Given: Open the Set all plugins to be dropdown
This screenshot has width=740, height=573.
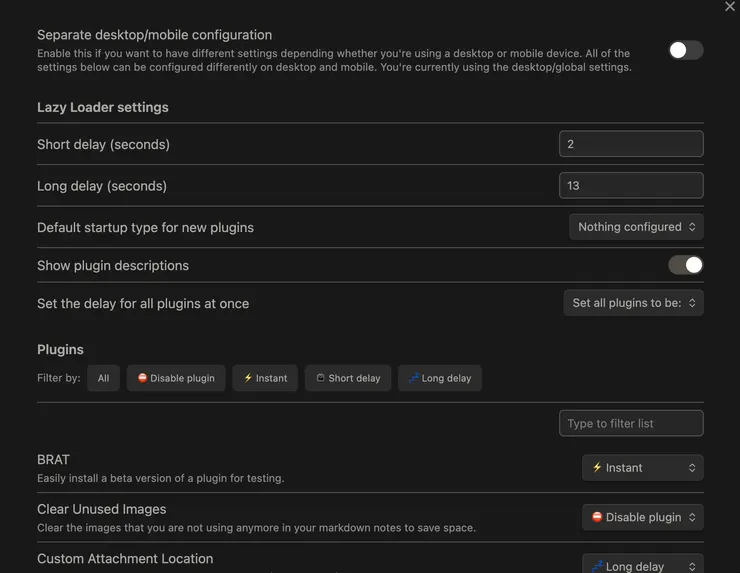Looking at the screenshot, I should [633, 303].
